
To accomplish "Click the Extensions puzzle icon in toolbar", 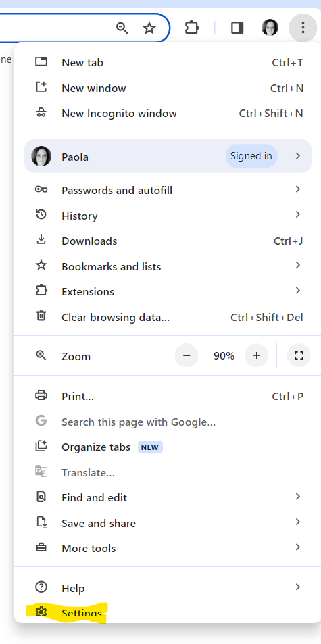I will [x=192, y=28].
